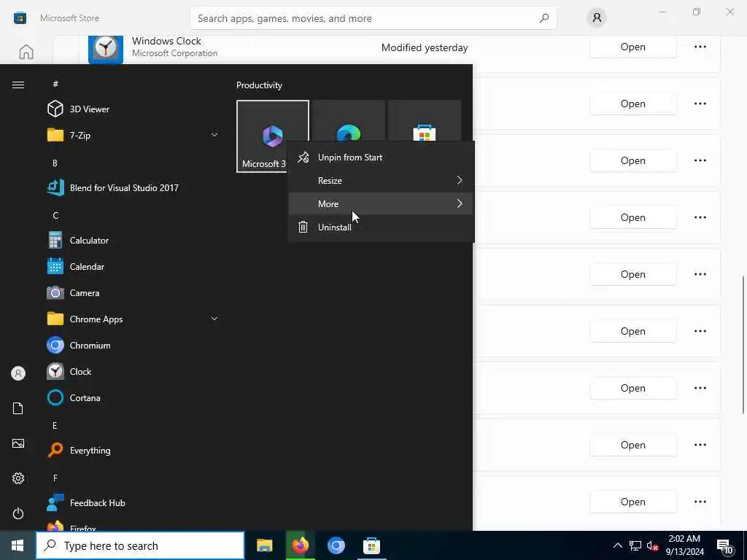Launch Blend for Visual Studio 2017
Image resolution: width=747 pixels, height=560 pixels.
[132, 187]
